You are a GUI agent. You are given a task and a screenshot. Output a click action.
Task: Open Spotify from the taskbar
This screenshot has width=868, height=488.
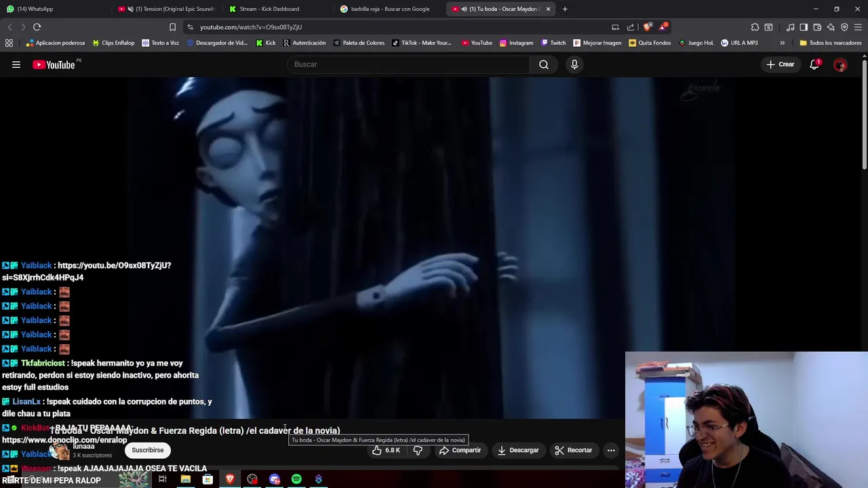click(296, 479)
